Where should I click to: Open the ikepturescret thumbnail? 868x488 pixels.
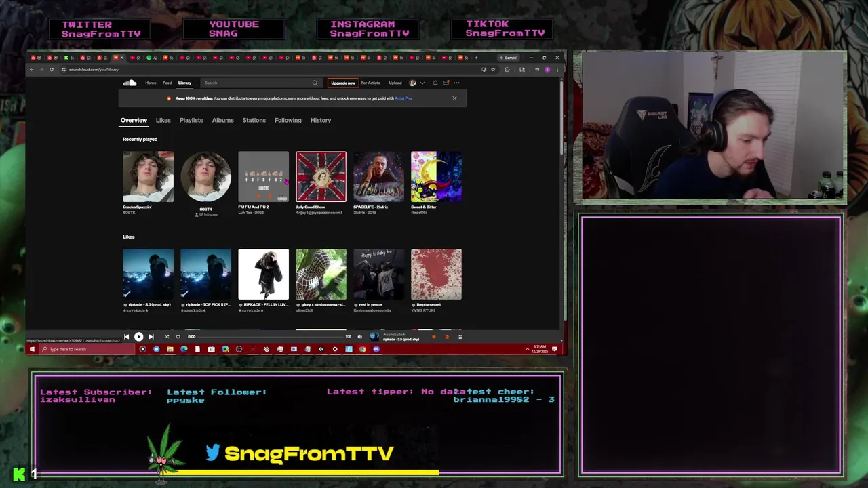[x=436, y=274]
